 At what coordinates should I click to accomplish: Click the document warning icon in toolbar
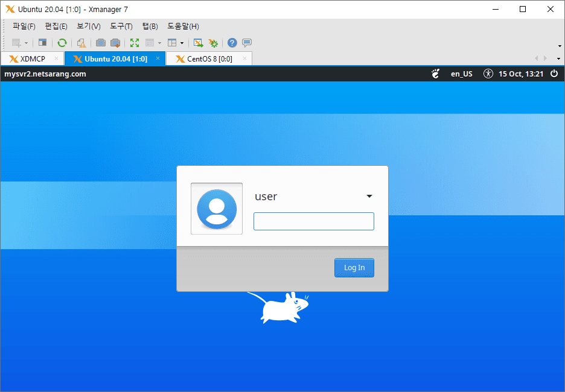(x=81, y=43)
